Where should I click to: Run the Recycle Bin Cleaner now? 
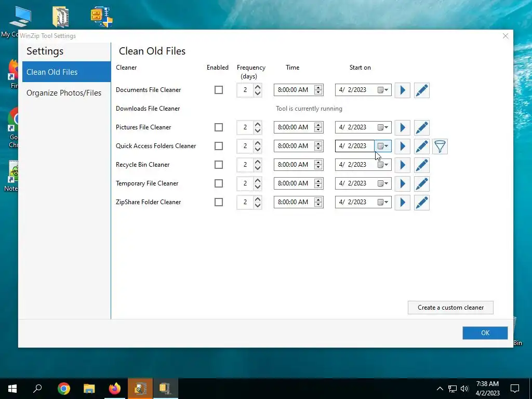point(403,165)
